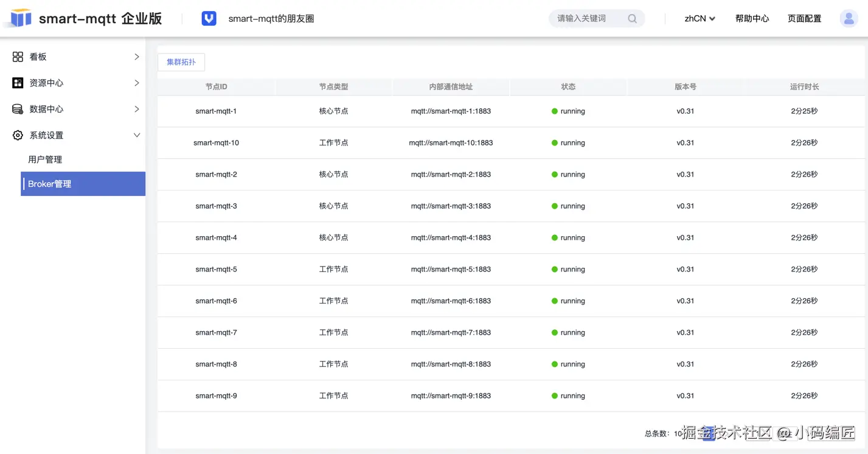Click address mqtt://smart-mqtt-6:1883

[451, 301]
